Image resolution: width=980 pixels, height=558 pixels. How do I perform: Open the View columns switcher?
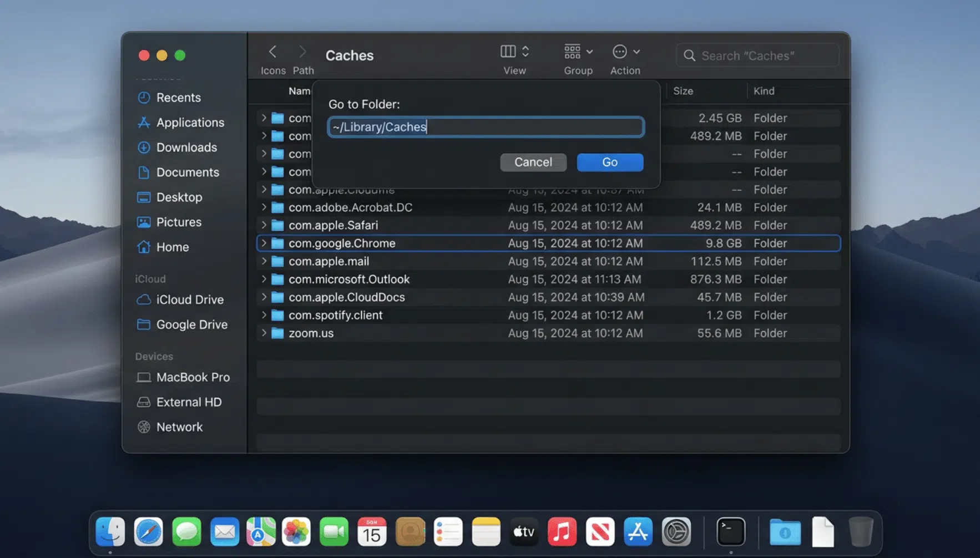pos(514,52)
